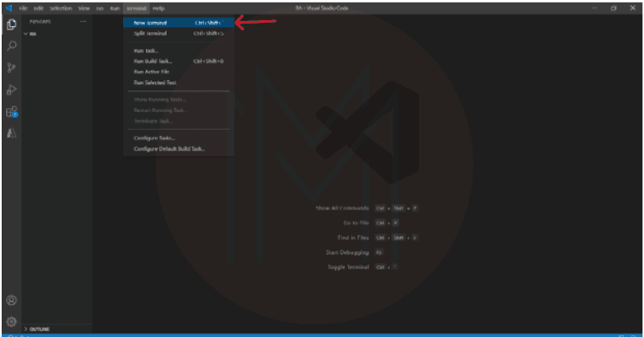The height and width of the screenshot is (337, 644).
Task: Open the Explorer view in activity bar
Action: pos(12,24)
